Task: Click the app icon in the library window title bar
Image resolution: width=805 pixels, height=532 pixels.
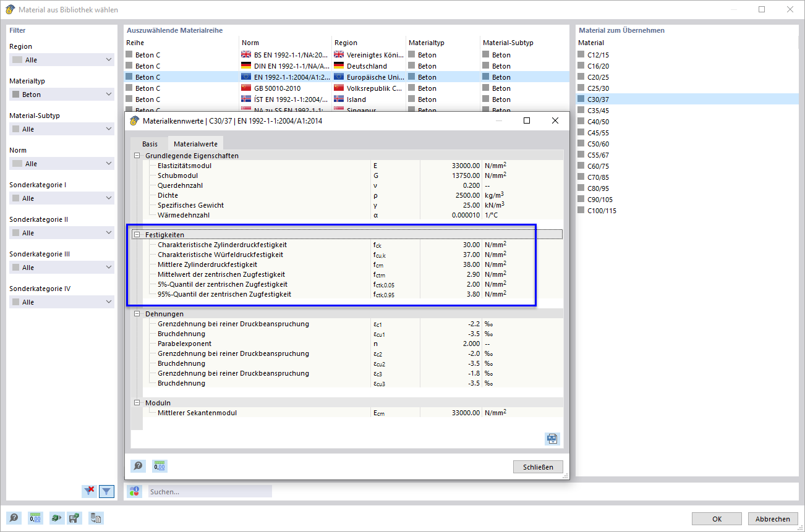Action: point(10,9)
